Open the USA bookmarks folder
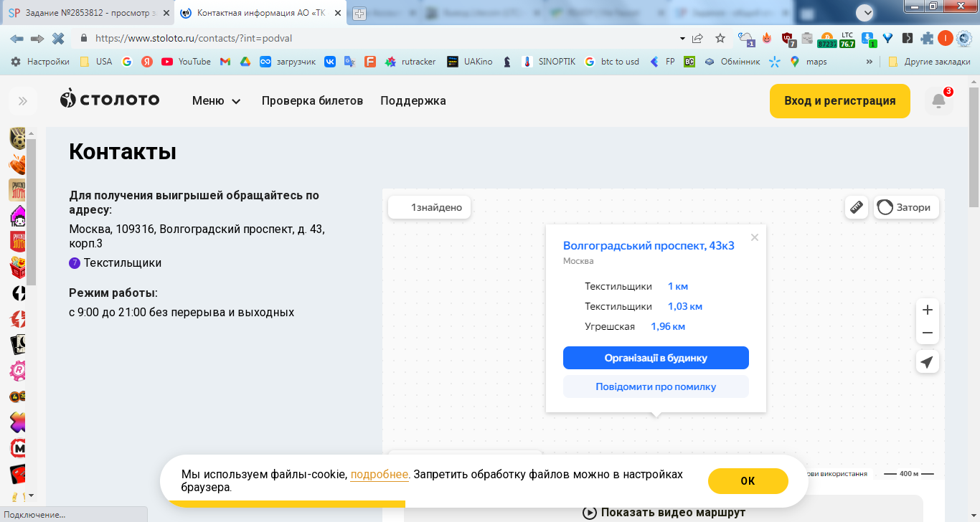 tap(95, 62)
